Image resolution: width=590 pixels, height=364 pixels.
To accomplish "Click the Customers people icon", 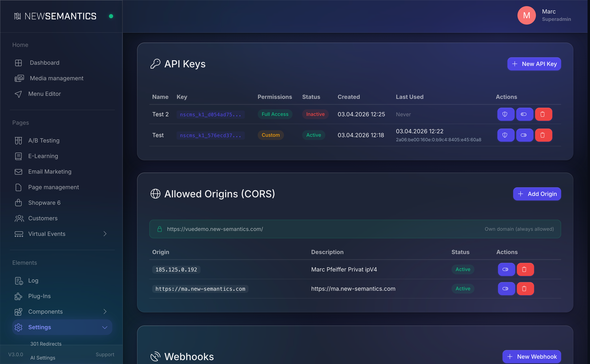I will click(x=19, y=218).
